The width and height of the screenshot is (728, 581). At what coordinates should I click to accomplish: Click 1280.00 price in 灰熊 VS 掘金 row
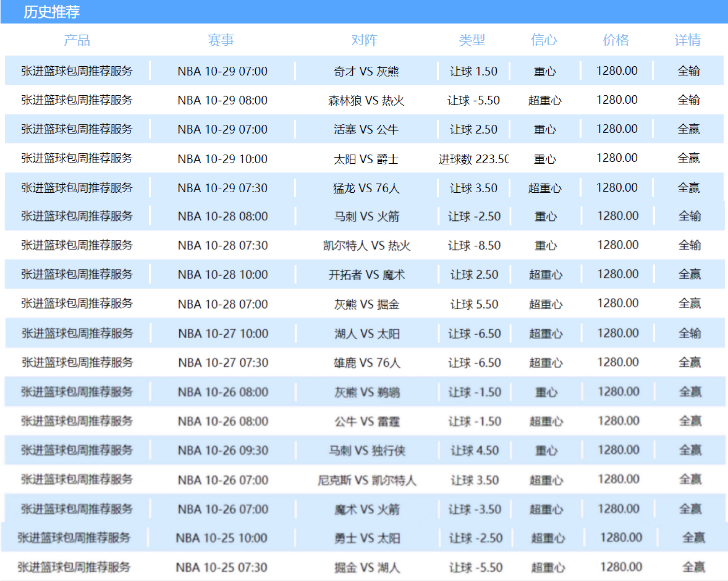(x=618, y=303)
